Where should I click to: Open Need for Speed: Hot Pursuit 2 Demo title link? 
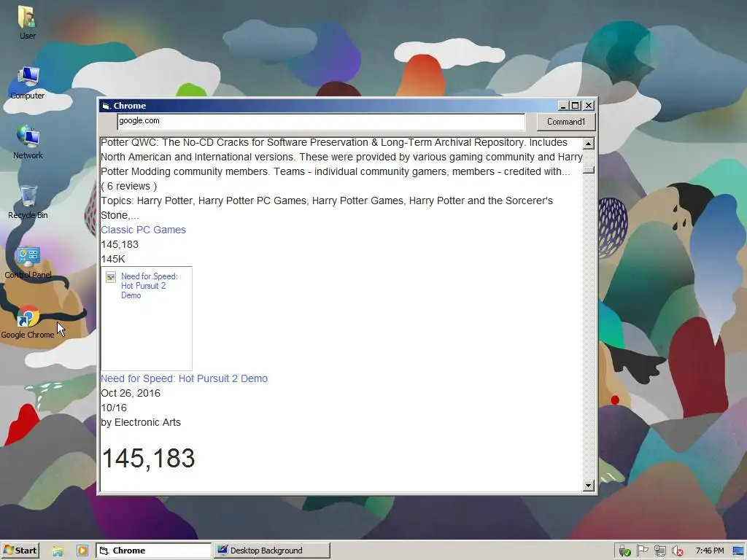click(184, 378)
